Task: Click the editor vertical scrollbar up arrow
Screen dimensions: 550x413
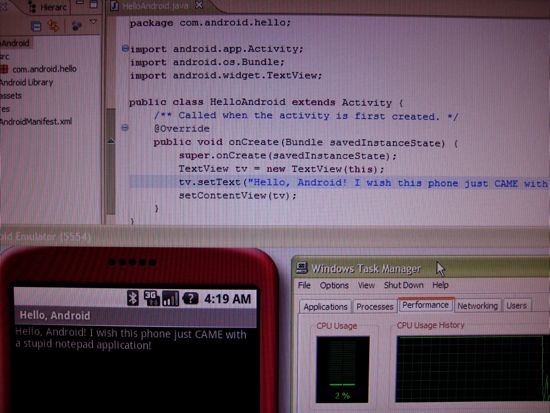Action: click(111, 141)
